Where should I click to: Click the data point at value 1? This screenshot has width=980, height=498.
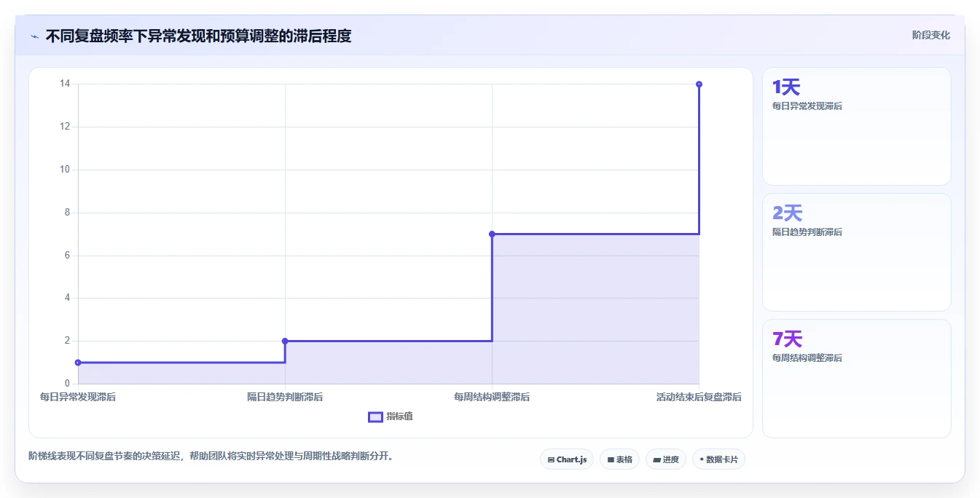click(x=78, y=363)
